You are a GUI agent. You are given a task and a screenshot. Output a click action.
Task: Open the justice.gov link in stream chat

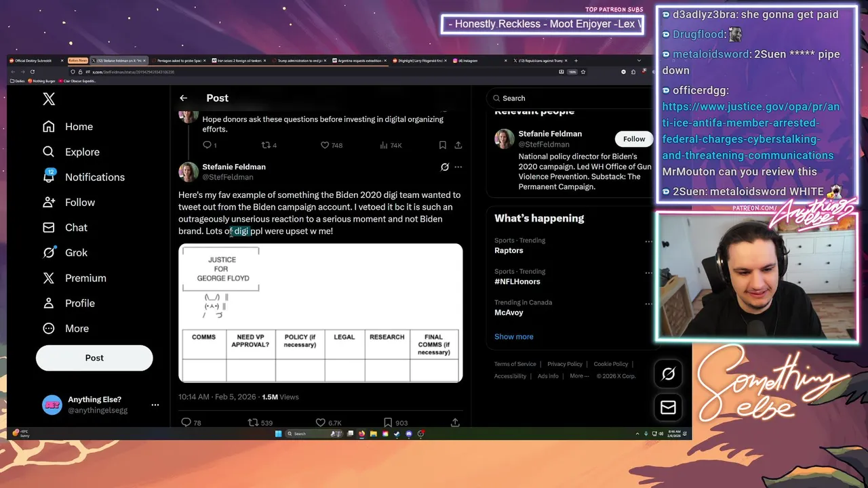pos(750,131)
